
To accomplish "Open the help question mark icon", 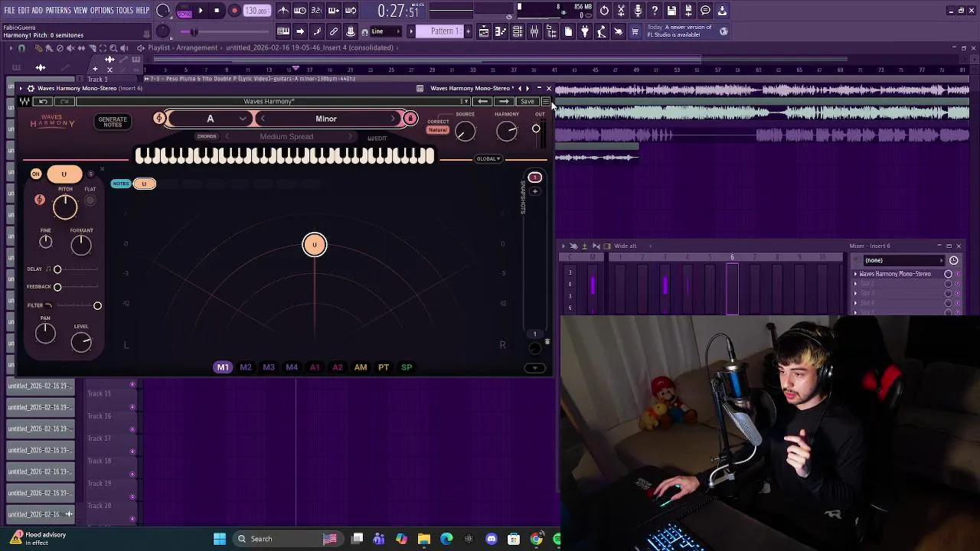I will coord(655,11).
